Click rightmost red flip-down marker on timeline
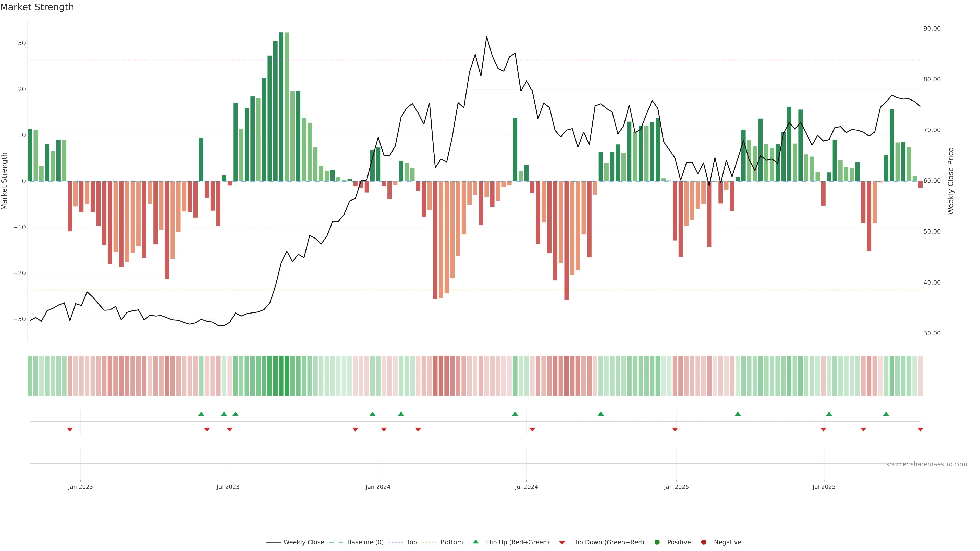Viewport: 980px width, 551px height. (920, 429)
